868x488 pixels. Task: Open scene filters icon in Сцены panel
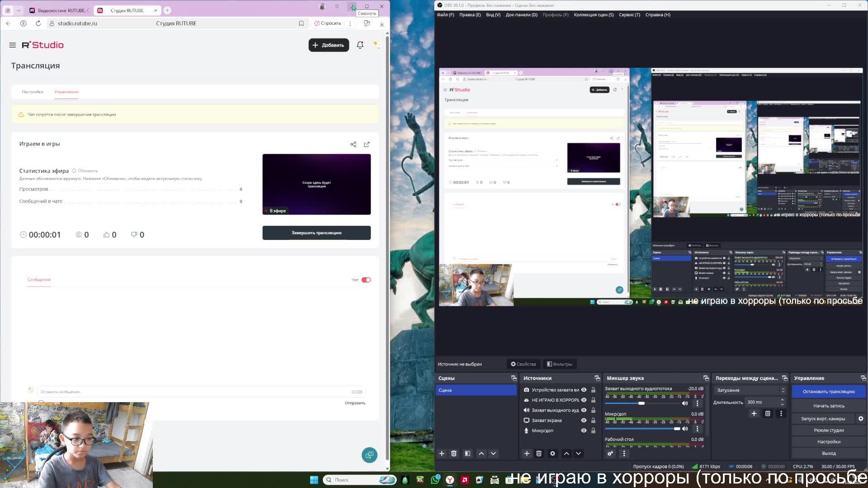[467, 454]
